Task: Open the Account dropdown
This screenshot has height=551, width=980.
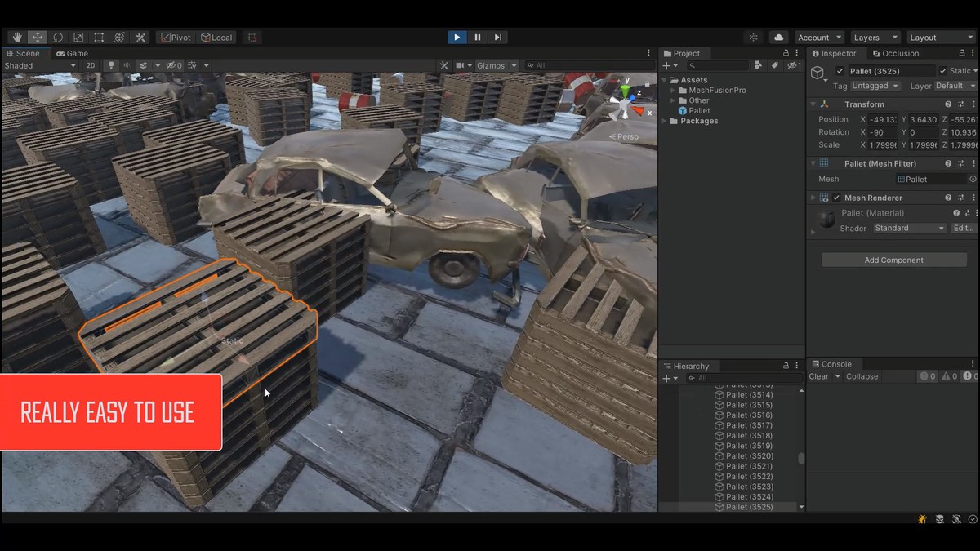Action: coord(819,38)
